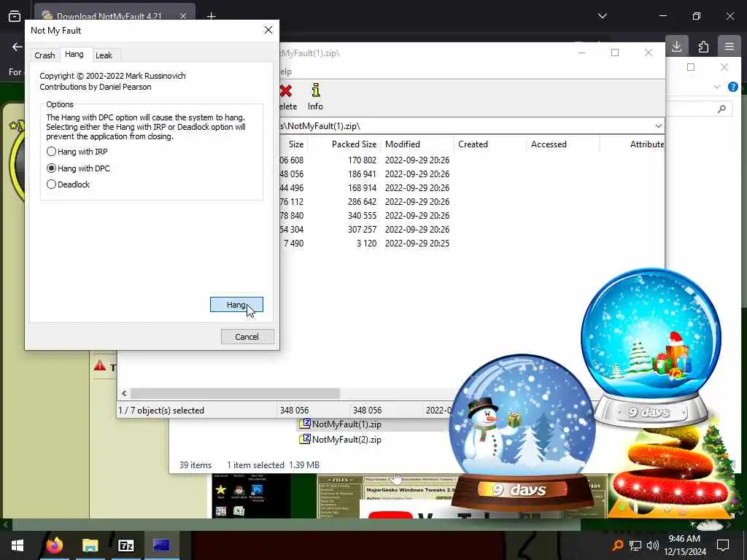
Task: Click the packed size 170 802 cell
Action: tap(362, 160)
